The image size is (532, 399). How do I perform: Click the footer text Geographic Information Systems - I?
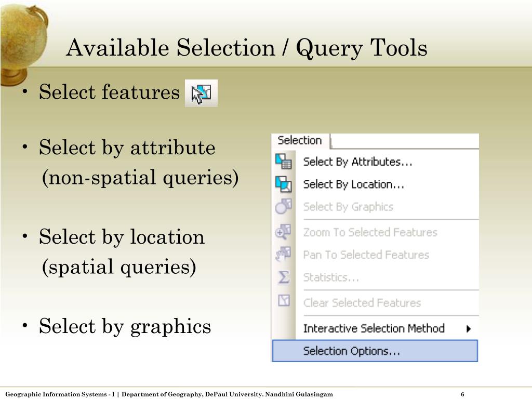[x=60, y=394]
